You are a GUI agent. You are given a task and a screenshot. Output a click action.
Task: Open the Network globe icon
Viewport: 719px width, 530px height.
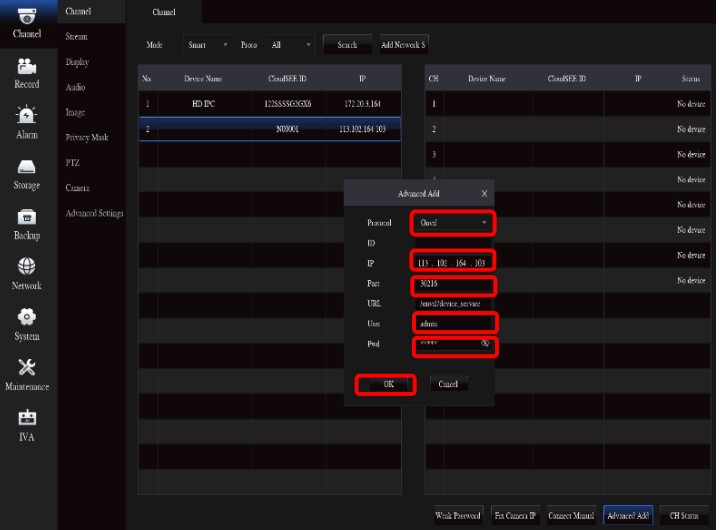27,267
